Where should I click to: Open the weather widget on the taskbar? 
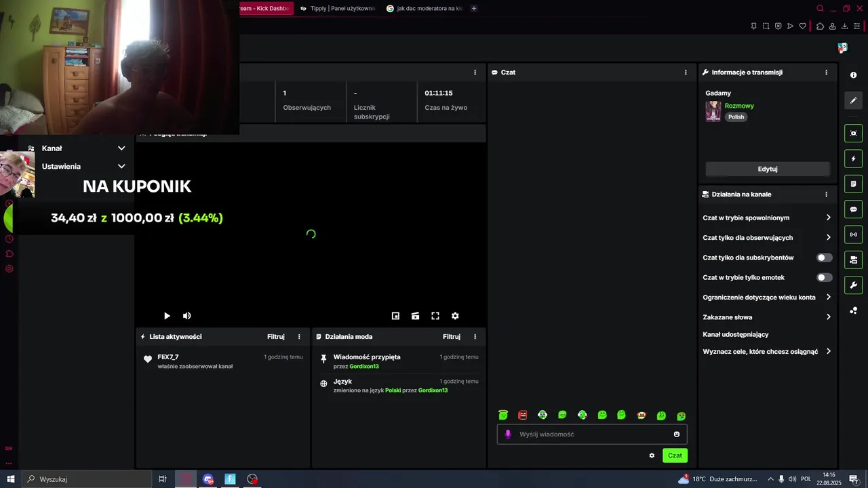pos(717,479)
